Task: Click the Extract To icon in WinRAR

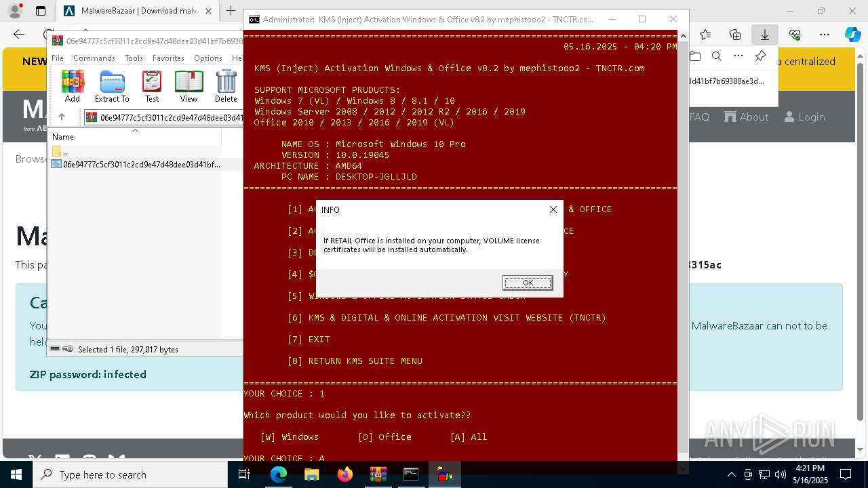Action: tap(112, 87)
